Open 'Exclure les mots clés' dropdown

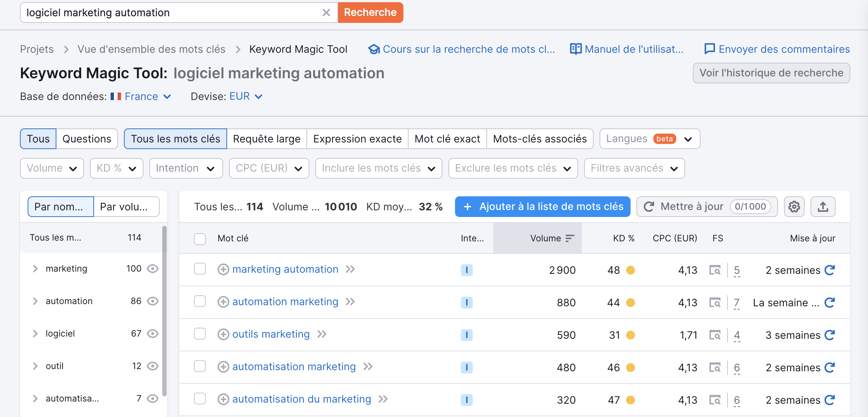click(513, 168)
